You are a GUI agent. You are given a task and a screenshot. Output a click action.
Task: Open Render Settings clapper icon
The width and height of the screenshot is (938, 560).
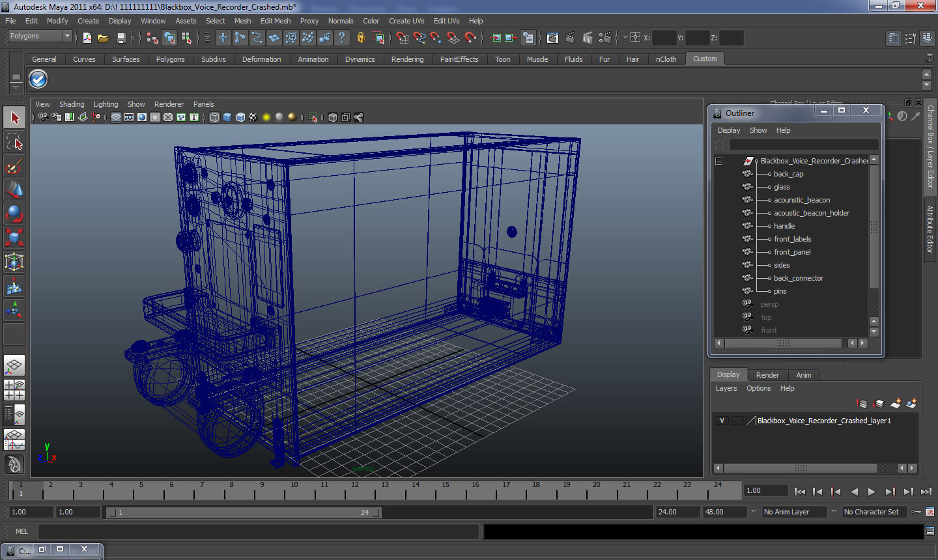pyautogui.click(x=605, y=38)
